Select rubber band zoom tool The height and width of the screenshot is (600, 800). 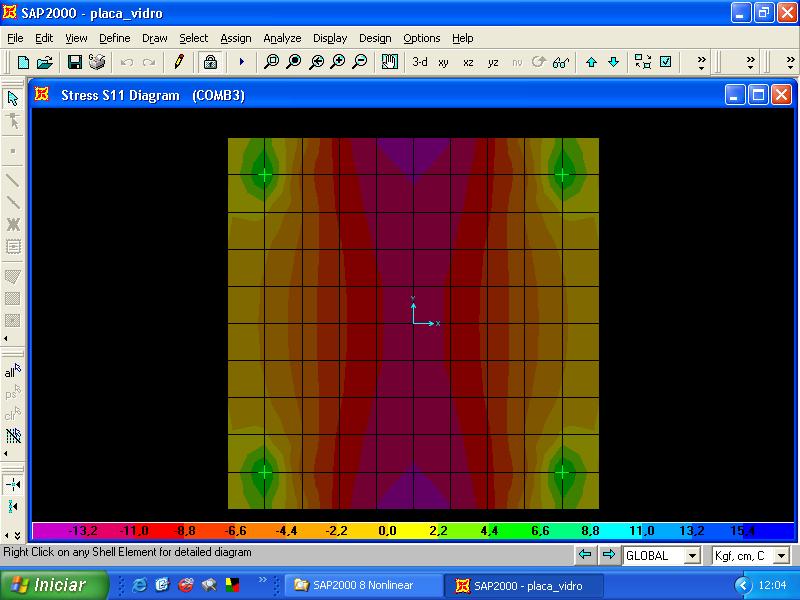[271, 62]
